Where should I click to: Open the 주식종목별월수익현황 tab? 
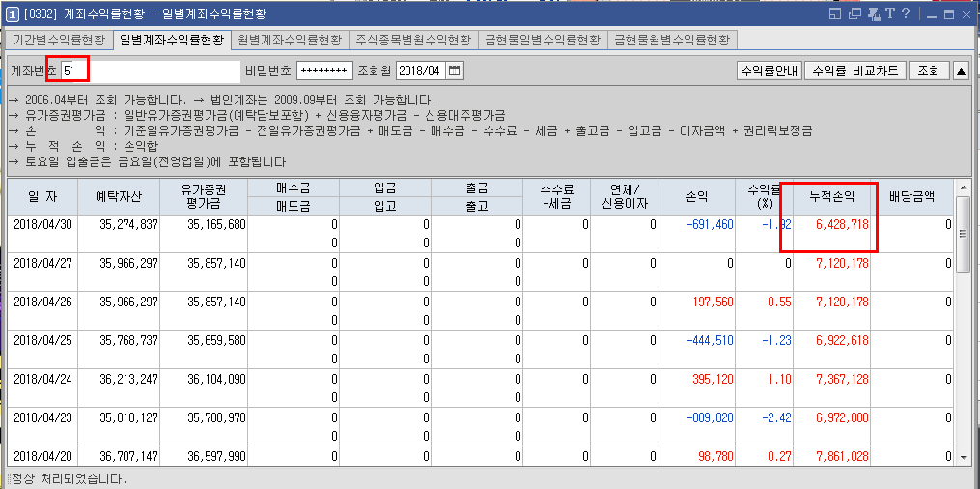click(x=412, y=40)
